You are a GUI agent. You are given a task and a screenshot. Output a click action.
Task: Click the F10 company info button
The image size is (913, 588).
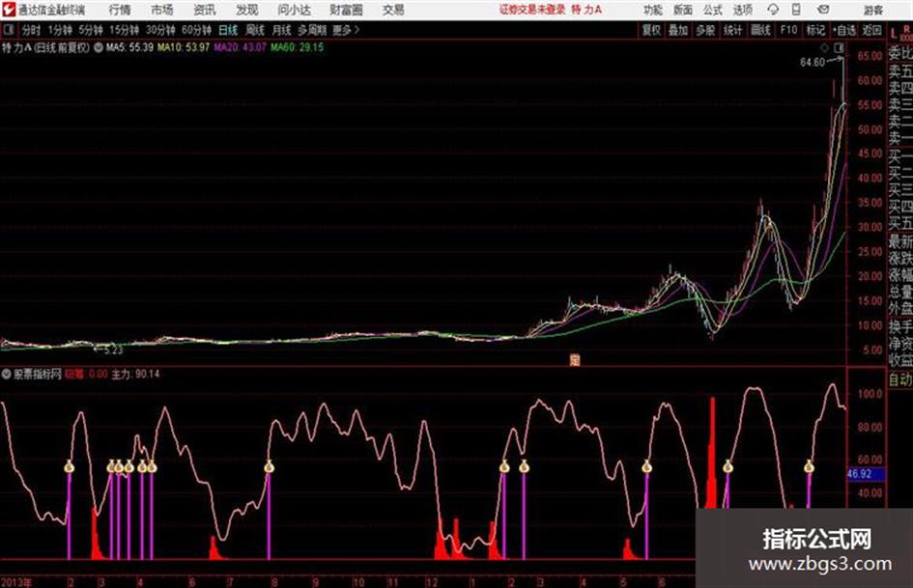pyautogui.click(x=788, y=30)
